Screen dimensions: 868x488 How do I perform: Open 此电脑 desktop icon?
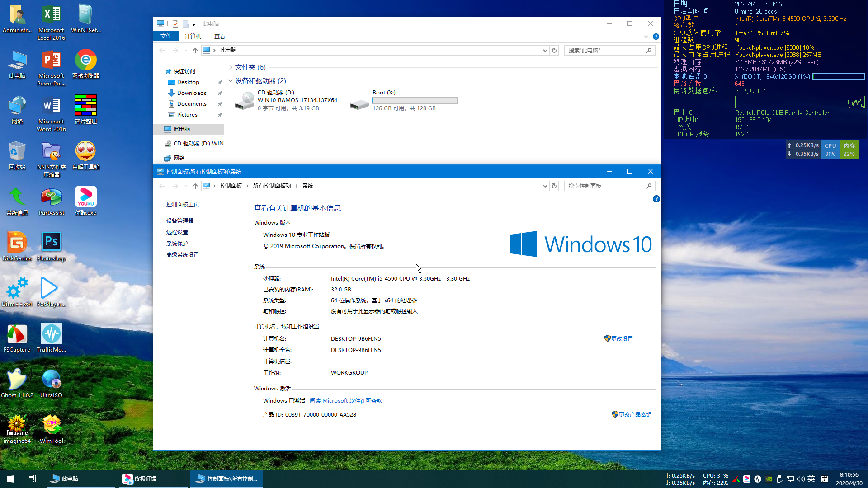[17, 64]
